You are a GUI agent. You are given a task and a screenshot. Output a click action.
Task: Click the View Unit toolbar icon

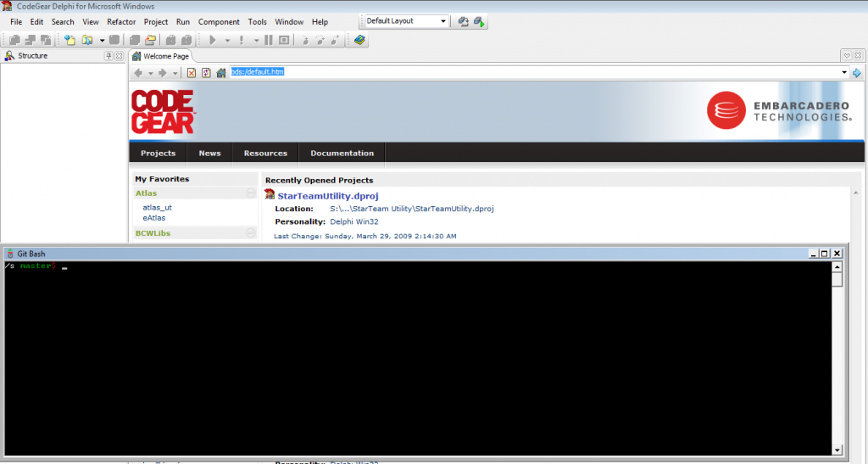[x=15, y=40]
